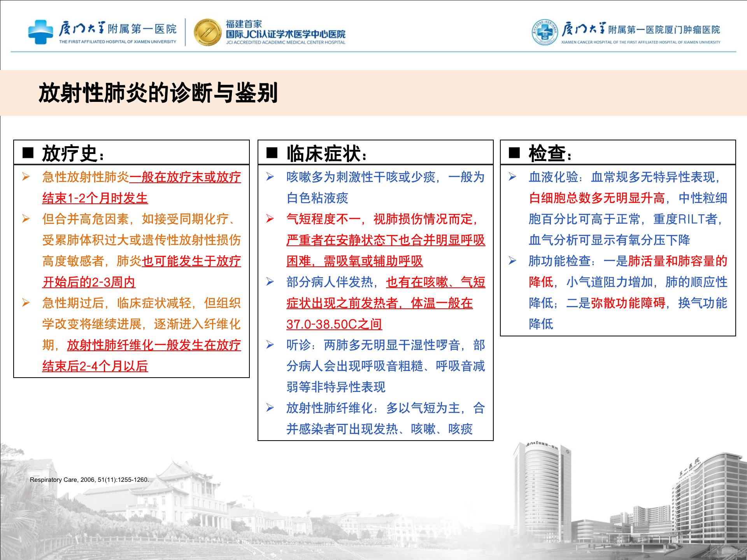747x560 pixels.
Task: Click red text 弥散功能障碍
Action: pyautogui.click(x=628, y=303)
